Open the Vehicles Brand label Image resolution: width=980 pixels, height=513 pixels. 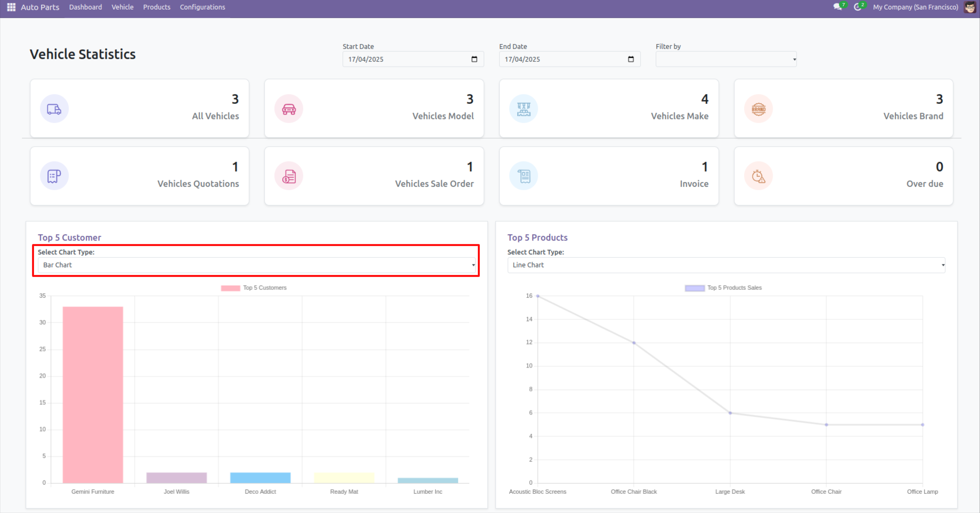[x=913, y=116]
